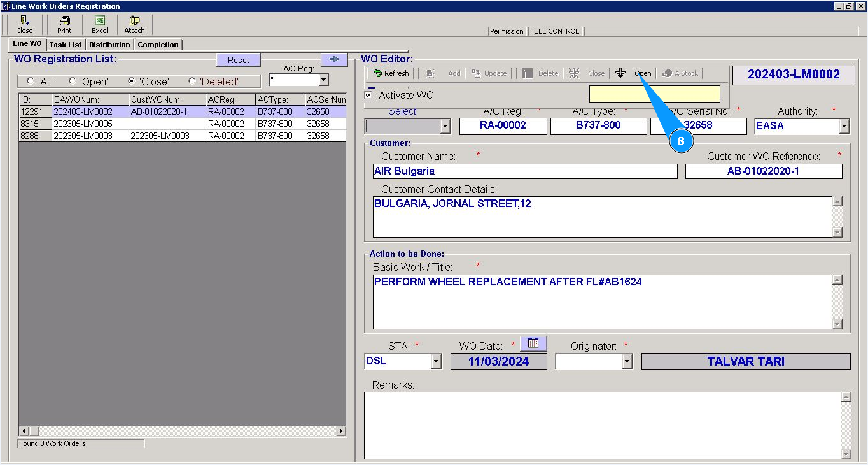This screenshot has height=465, width=868.
Task: Toggle the Activate WO checkbox
Action: (368, 96)
